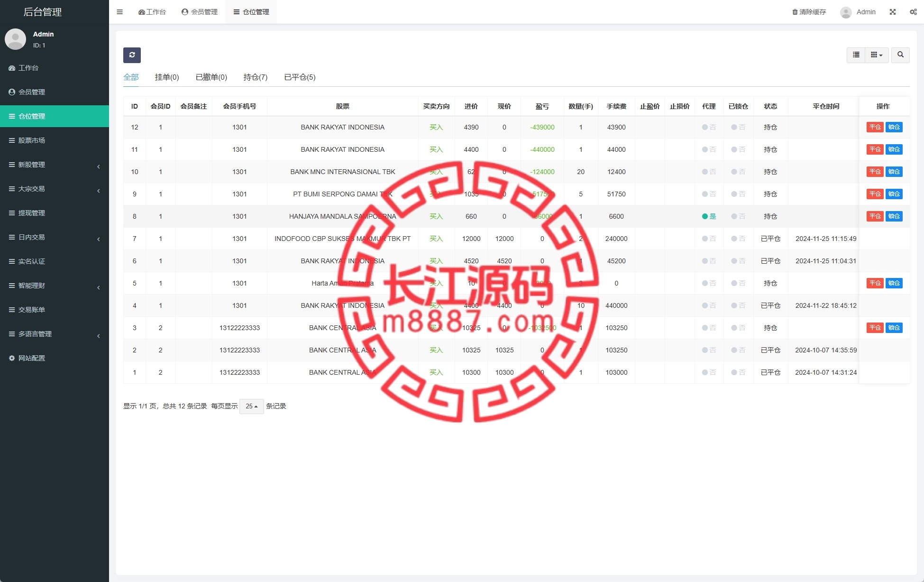Image resolution: width=924 pixels, height=582 pixels.
Task: Turn off 代理 switch for ID 8
Action: (x=709, y=216)
